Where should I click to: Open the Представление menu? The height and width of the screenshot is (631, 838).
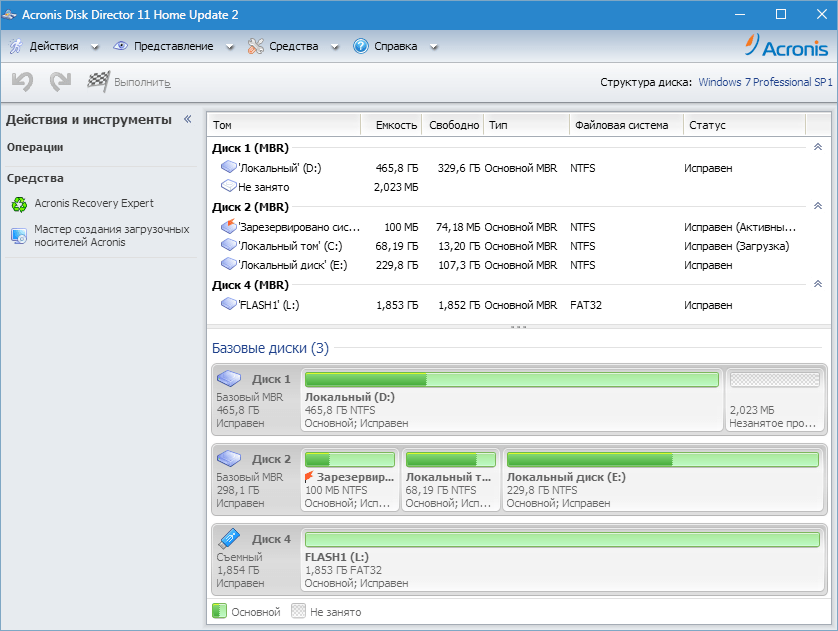point(174,46)
